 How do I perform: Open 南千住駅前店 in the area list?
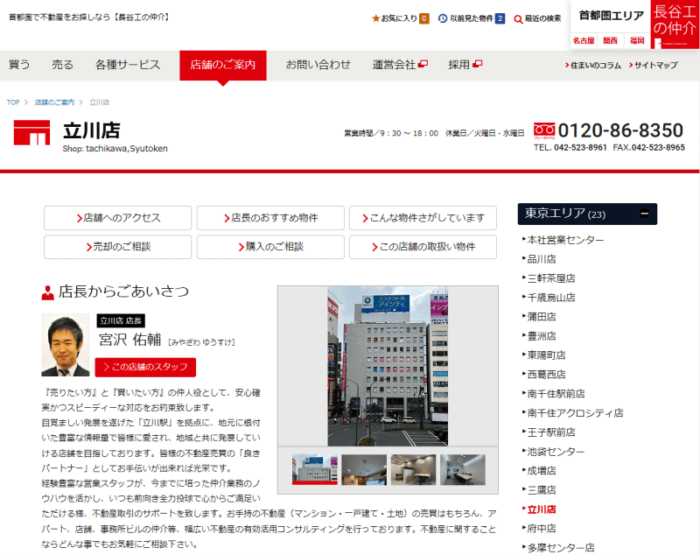[x=555, y=394]
